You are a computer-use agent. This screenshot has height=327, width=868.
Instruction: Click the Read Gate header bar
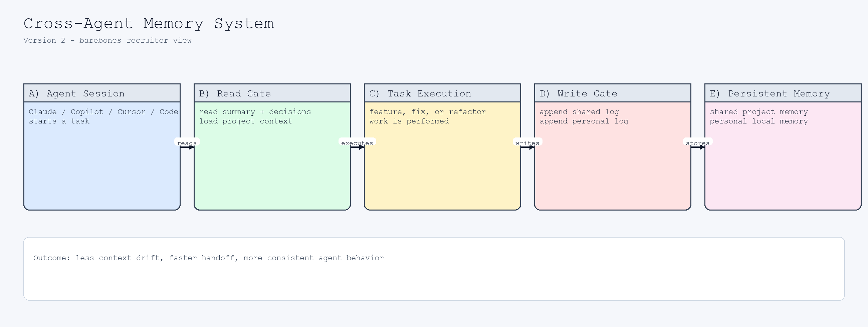(x=272, y=93)
